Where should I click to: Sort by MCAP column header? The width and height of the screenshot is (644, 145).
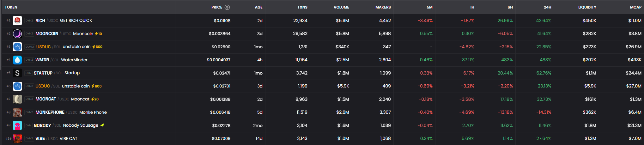[x=635, y=7]
